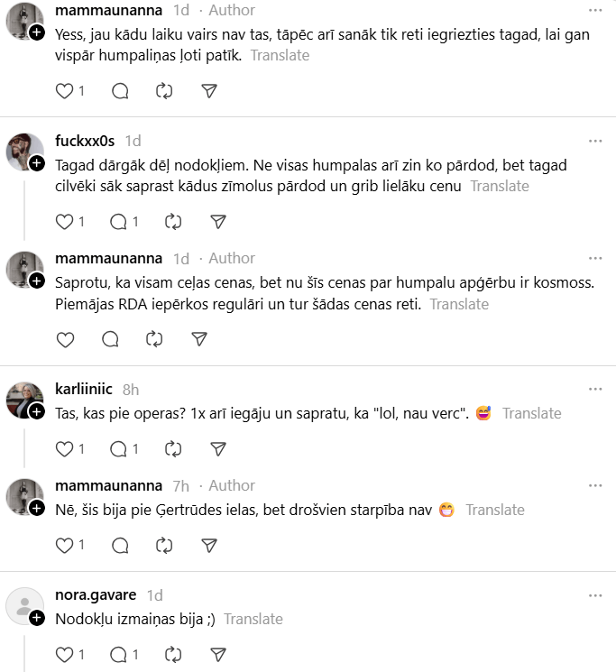View fuckxx0s's profile picture
Image resolution: width=616 pixels, height=672 pixels.
click(25, 152)
